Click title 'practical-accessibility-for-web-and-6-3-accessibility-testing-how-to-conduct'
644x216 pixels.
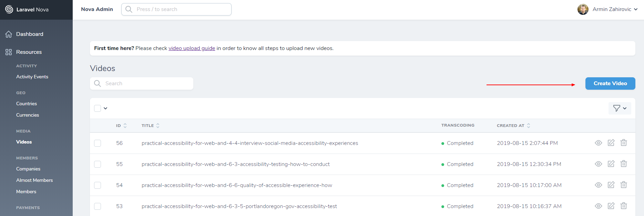[236, 164]
